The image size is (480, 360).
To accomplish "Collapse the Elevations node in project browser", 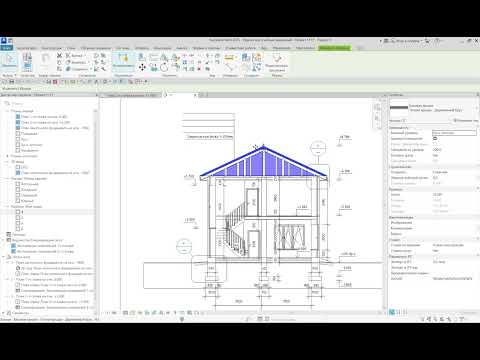I will click(7, 178).
